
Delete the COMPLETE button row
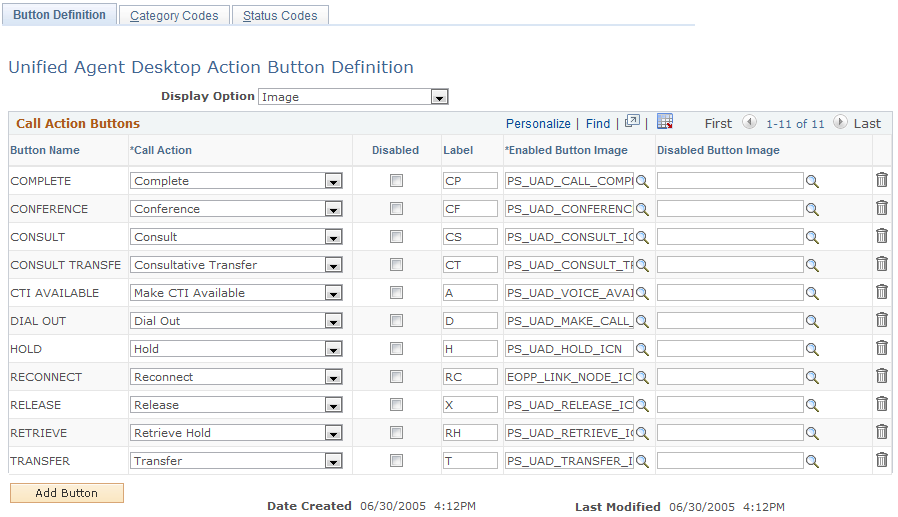tap(882, 180)
